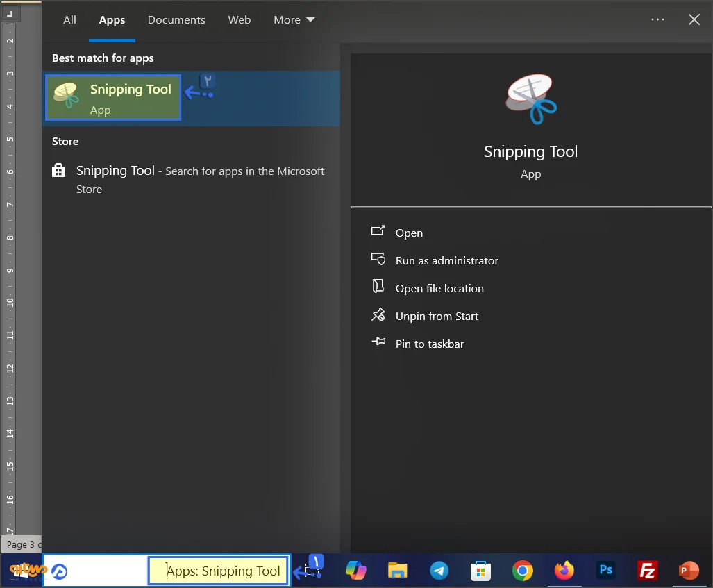Open Copilot from the taskbar
This screenshot has height=588, width=713.
click(355, 570)
